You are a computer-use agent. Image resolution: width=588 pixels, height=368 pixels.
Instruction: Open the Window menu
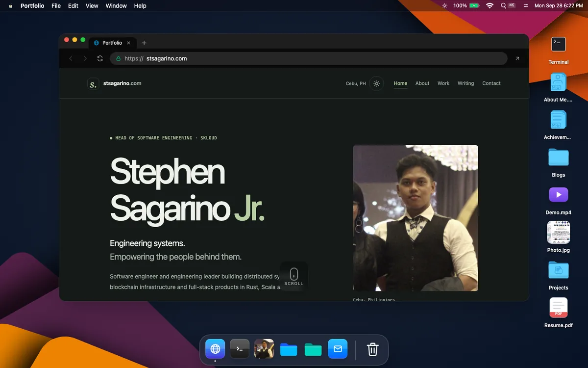click(x=116, y=6)
